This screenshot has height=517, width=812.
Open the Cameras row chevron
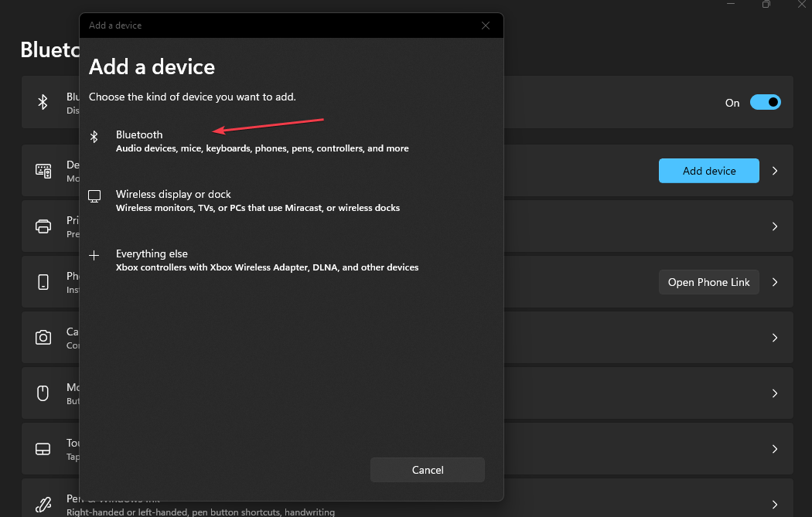775,338
